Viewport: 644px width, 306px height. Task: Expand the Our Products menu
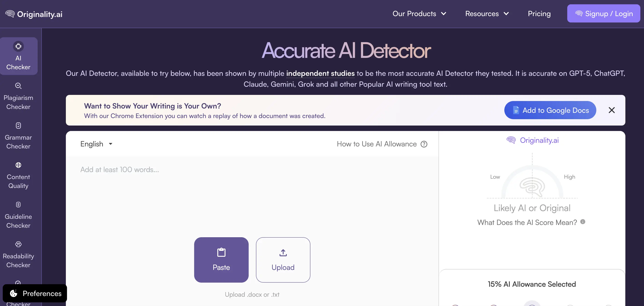click(x=419, y=13)
